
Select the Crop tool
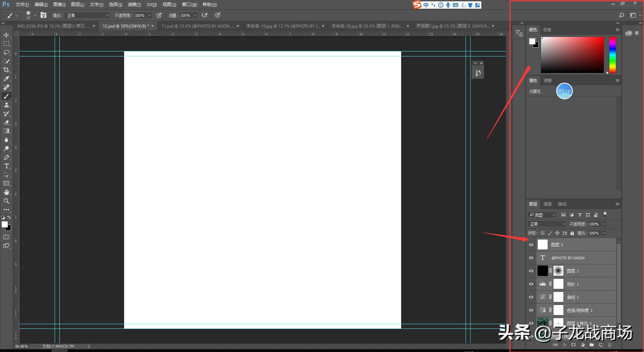(6, 70)
